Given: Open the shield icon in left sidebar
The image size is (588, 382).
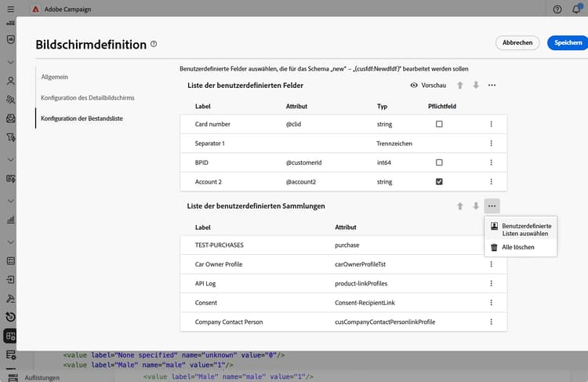Looking at the screenshot, I should [10, 39].
